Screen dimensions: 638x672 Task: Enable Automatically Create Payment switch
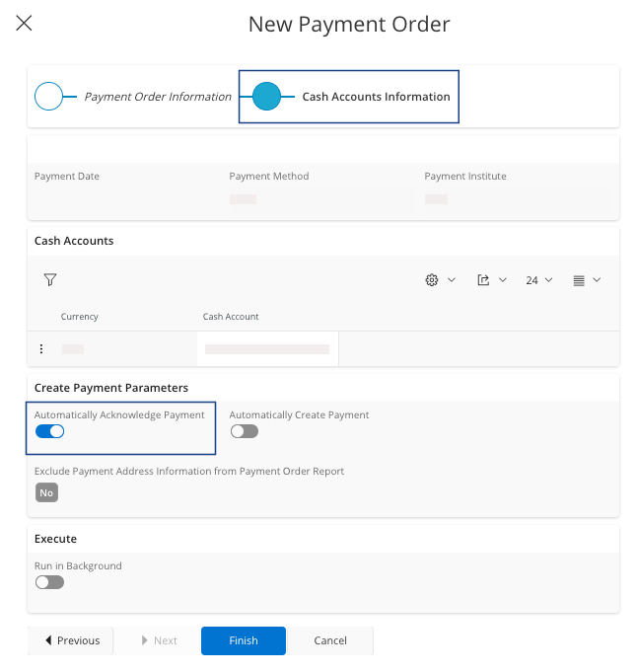coord(244,431)
